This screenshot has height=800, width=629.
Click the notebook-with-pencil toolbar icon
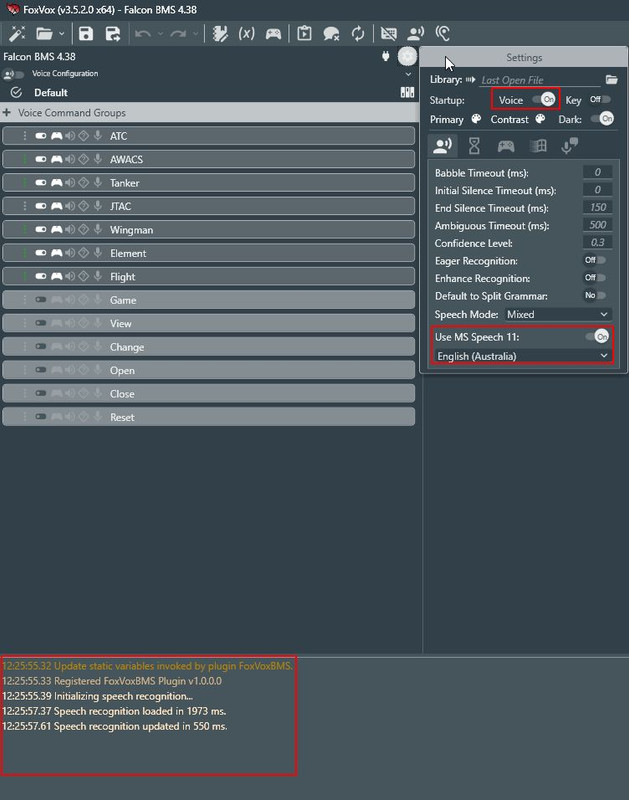click(220, 34)
